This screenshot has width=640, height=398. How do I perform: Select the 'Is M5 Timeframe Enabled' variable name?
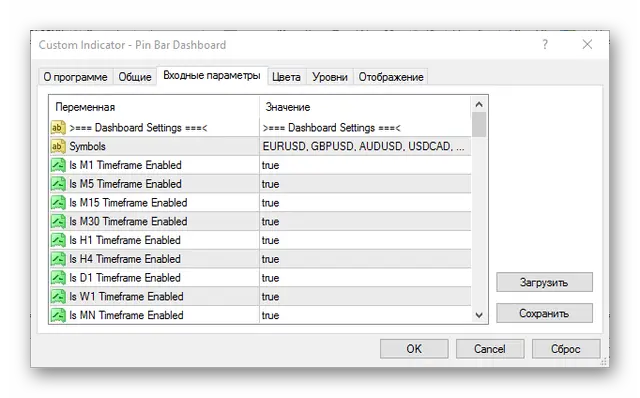pos(125,184)
